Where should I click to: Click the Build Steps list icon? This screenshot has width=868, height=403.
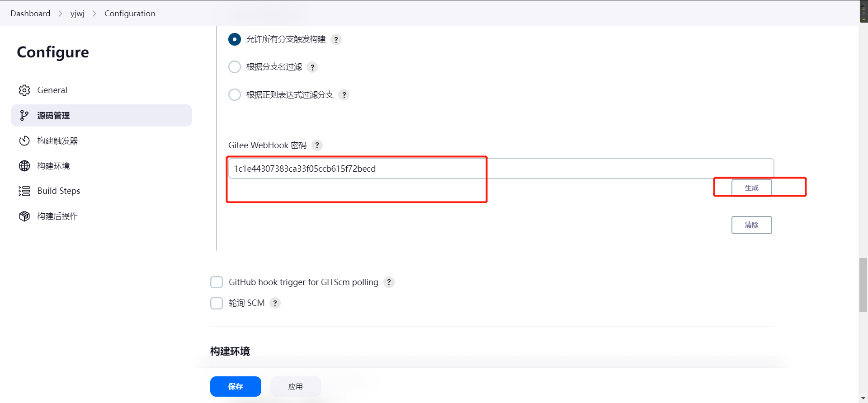[x=24, y=191]
